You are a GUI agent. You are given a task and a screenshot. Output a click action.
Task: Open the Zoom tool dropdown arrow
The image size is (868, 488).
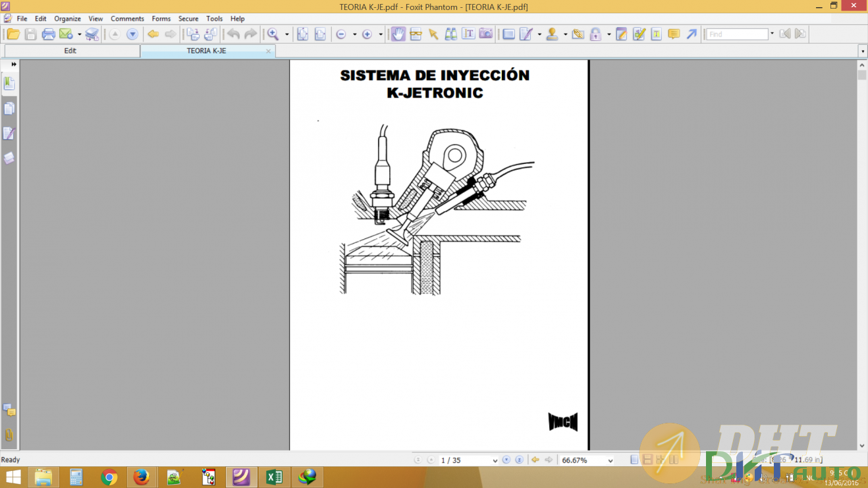click(x=286, y=34)
